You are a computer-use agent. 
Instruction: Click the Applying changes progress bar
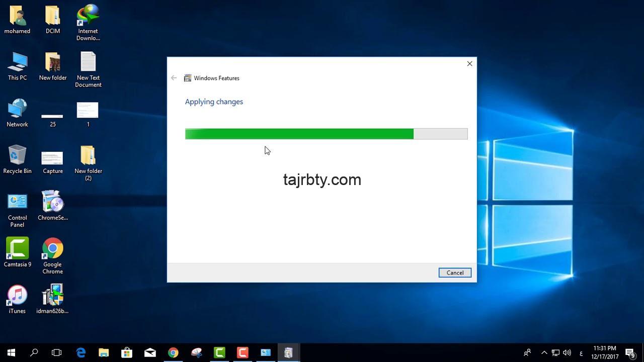click(327, 134)
